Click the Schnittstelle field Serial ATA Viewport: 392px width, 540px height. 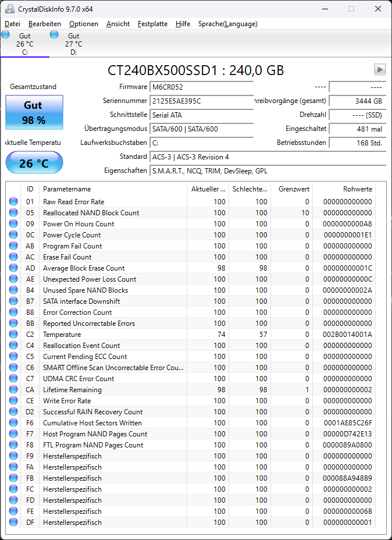tap(202, 115)
